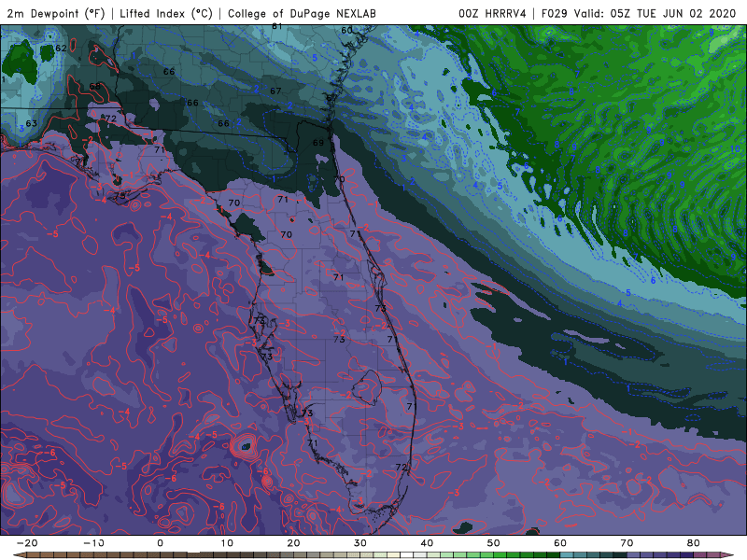
Task: Click the "F029" forecast hour label
Action: (x=555, y=14)
